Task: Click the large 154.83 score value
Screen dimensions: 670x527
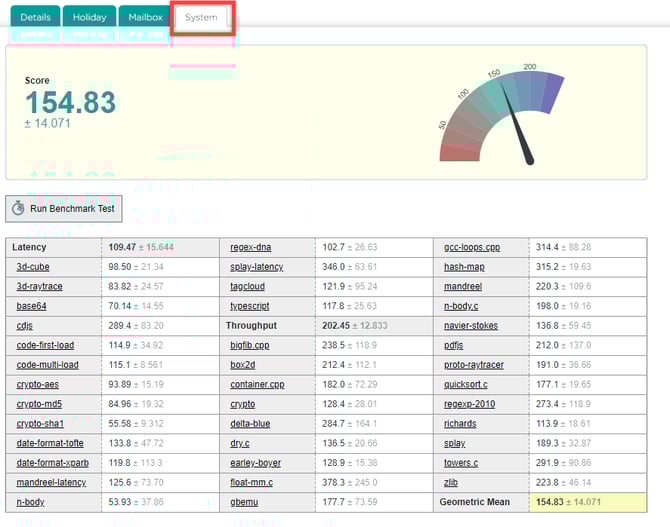Action: [70, 102]
